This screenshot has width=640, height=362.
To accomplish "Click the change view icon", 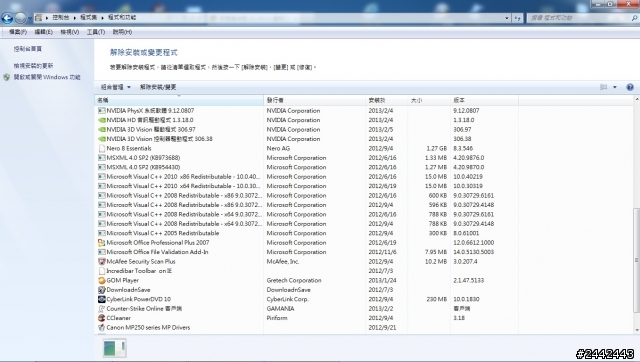I will [x=603, y=87].
